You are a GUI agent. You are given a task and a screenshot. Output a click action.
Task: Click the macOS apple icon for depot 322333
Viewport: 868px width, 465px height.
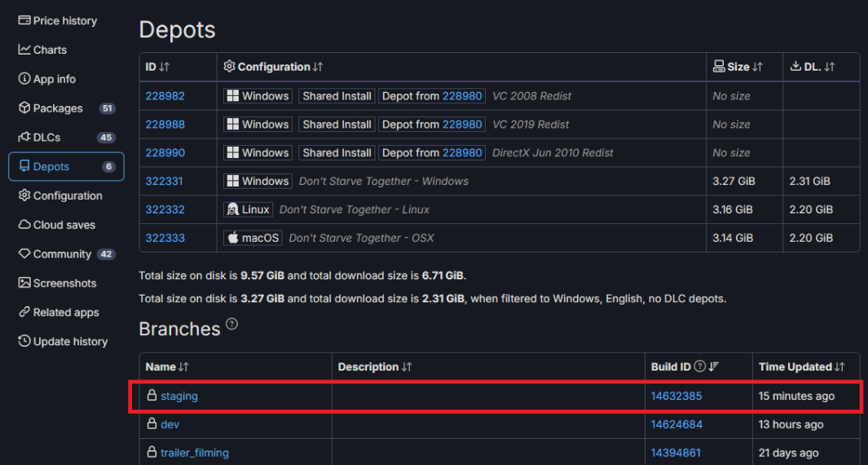click(x=233, y=238)
